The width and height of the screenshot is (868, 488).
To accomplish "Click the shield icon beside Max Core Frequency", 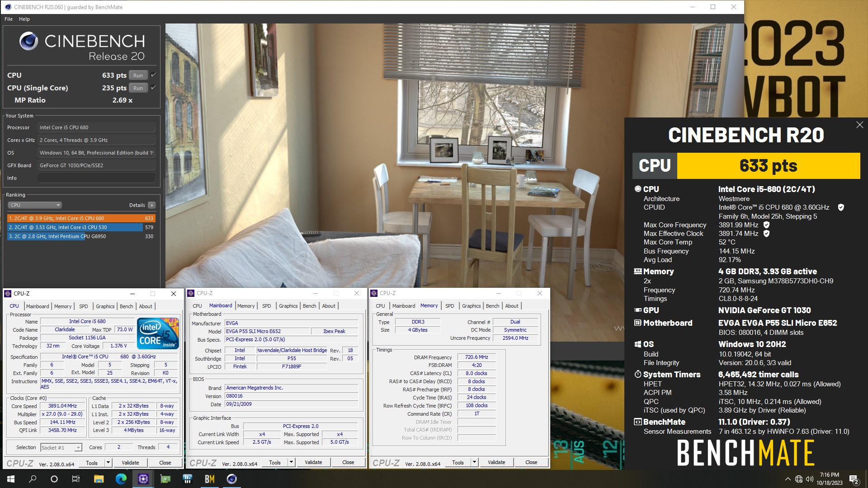I will [766, 225].
